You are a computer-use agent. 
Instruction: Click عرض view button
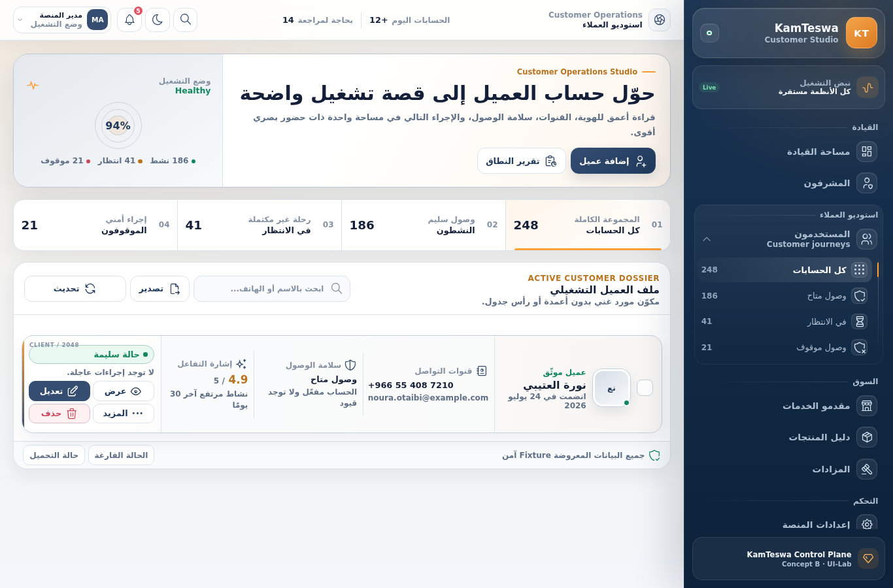pos(124,391)
